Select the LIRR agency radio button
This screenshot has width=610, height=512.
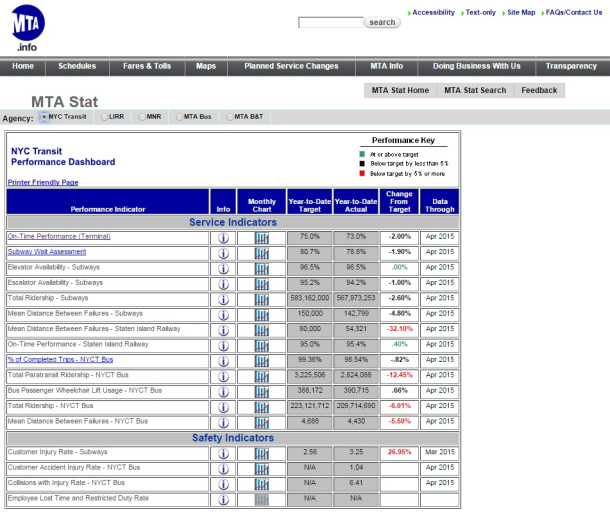(104, 117)
